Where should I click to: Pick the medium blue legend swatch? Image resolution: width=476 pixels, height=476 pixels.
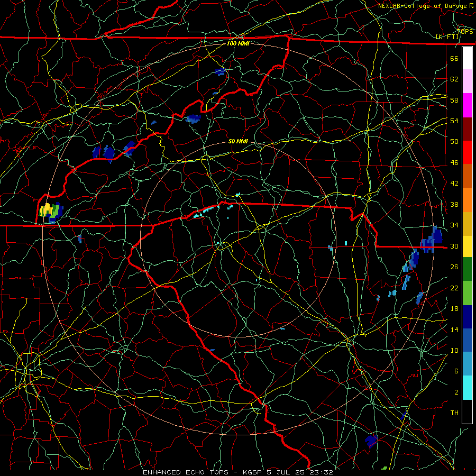[467, 340]
